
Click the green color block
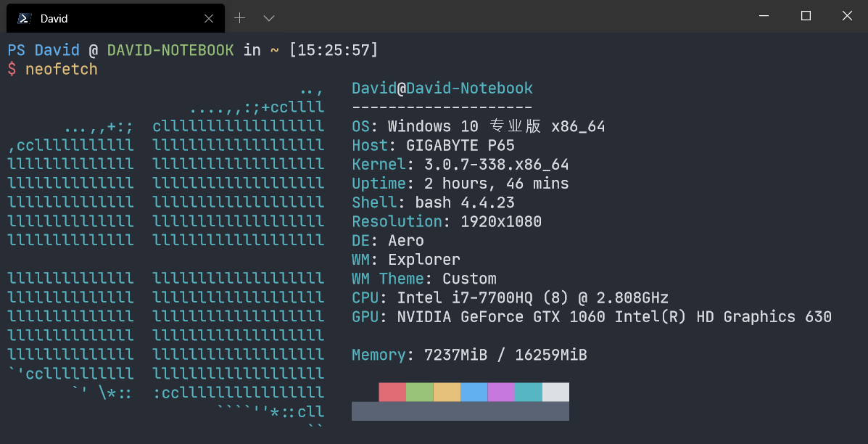click(x=420, y=392)
